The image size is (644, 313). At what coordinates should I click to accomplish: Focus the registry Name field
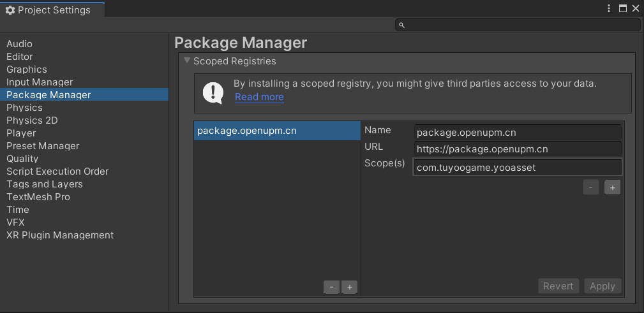point(518,133)
